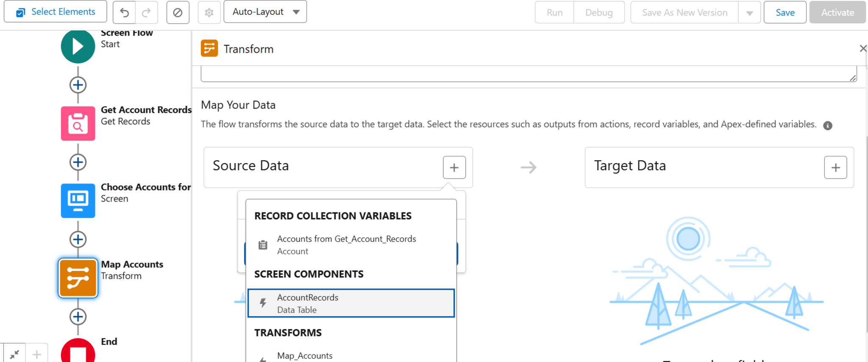
Task: Click the Source Data plus button
Action: (x=454, y=167)
